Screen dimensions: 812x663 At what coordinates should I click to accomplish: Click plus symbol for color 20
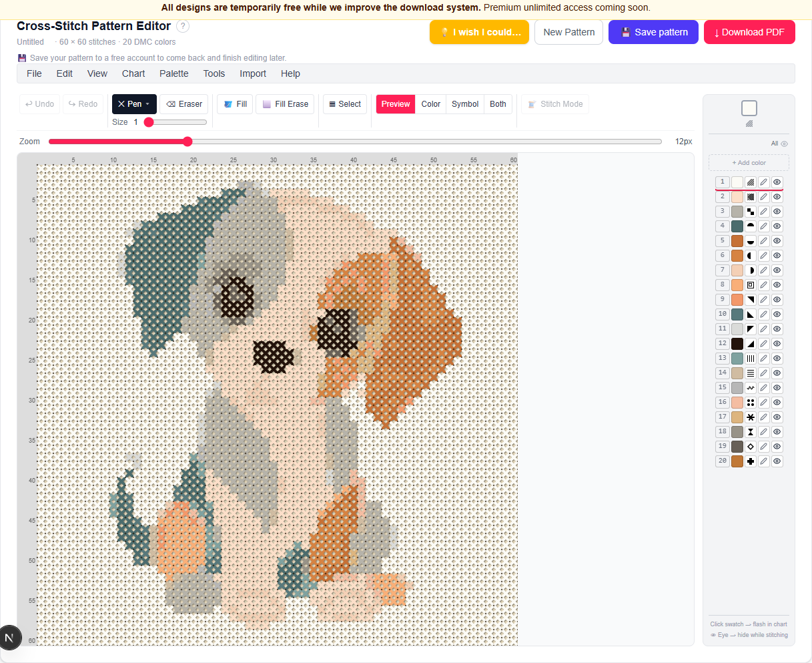point(751,461)
